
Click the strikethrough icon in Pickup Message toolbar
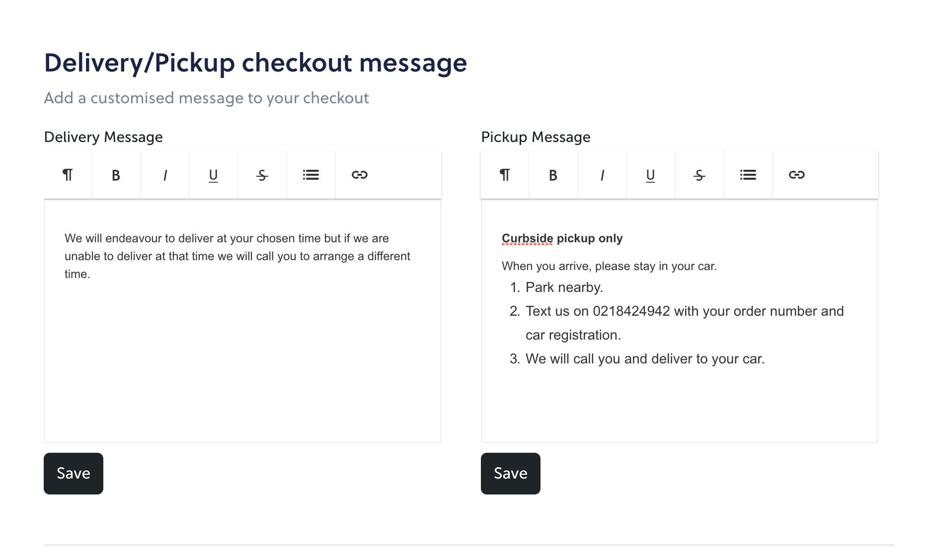[x=699, y=175]
